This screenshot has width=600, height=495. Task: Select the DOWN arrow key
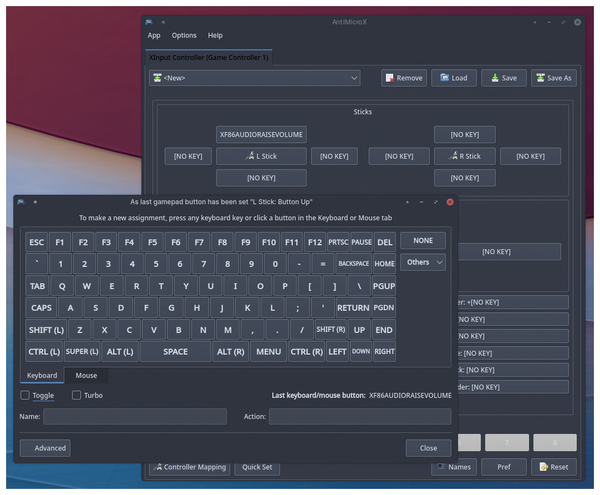pyautogui.click(x=361, y=352)
